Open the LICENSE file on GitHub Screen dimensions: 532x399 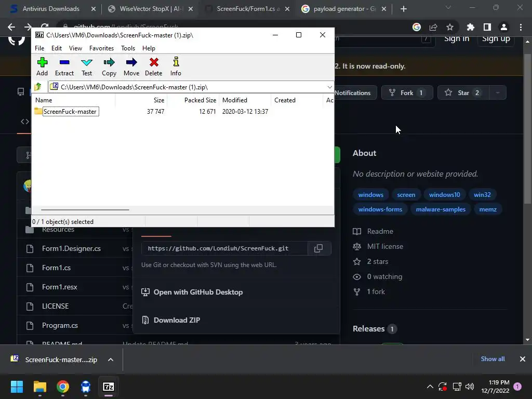tap(55, 306)
